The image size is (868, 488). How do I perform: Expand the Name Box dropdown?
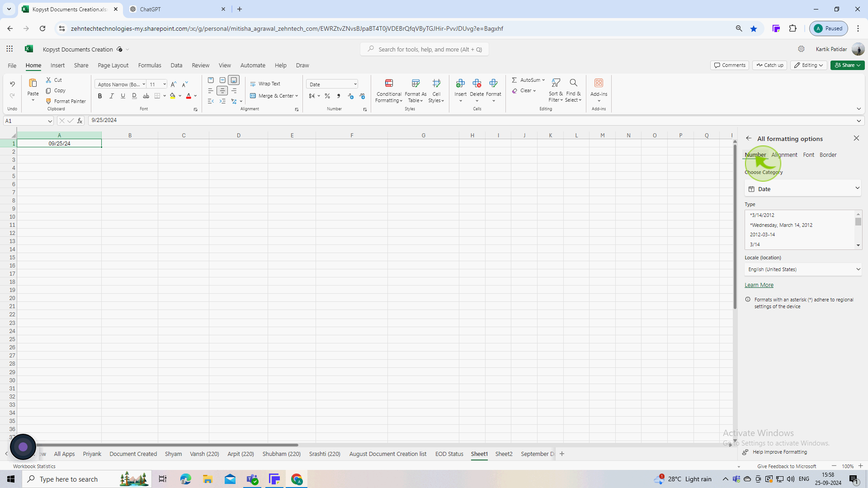click(50, 121)
